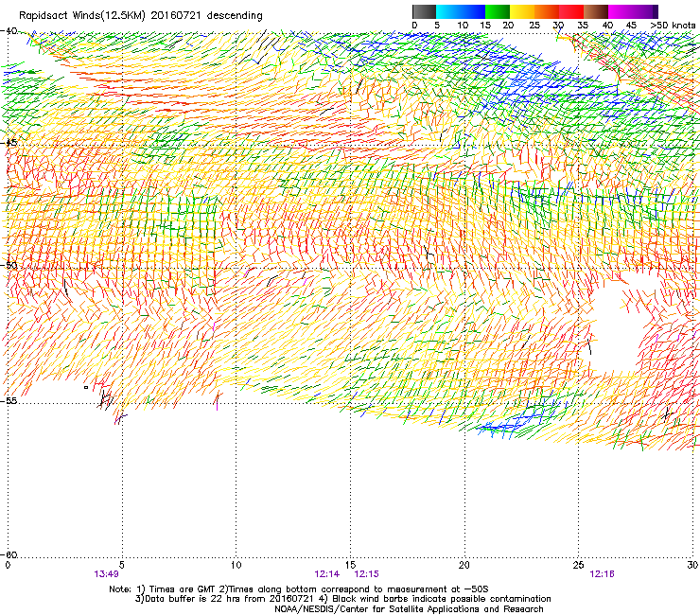Click the purple swath time "12:16"
This screenshot has height=615, width=700.
(x=602, y=574)
